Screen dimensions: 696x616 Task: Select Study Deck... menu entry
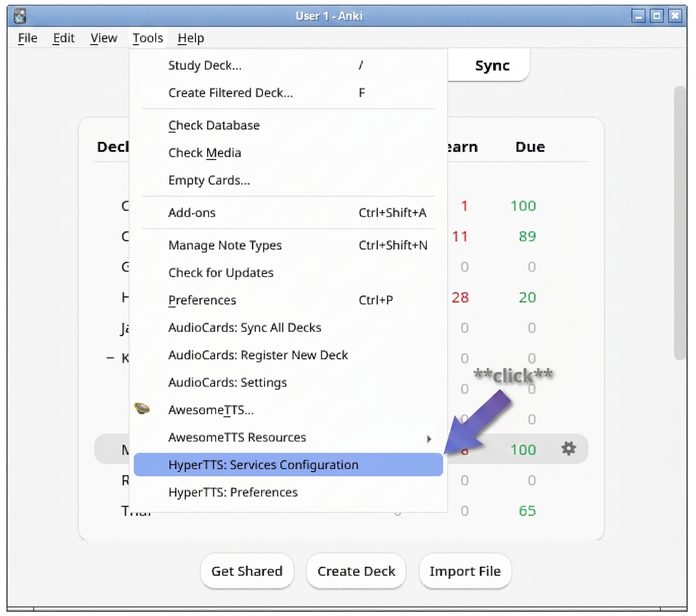288,66
